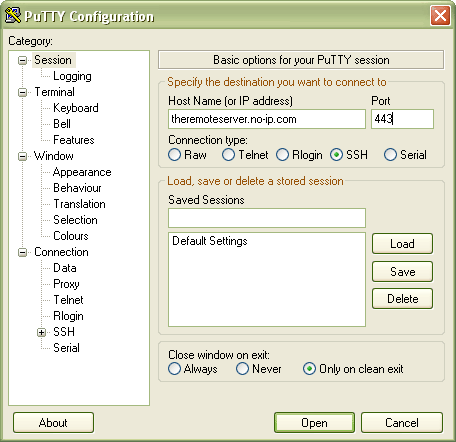Image resolution: width=456 pixels, height=442 pixels.
Task: Click the About button
Action: tap(53, 423)
